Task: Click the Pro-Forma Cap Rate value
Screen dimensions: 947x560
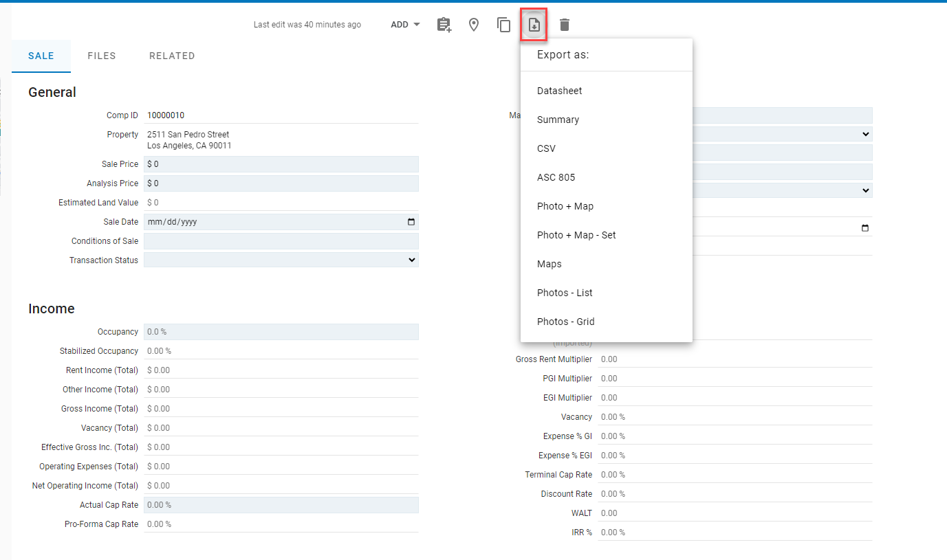Action: click(x=159, y=524)
